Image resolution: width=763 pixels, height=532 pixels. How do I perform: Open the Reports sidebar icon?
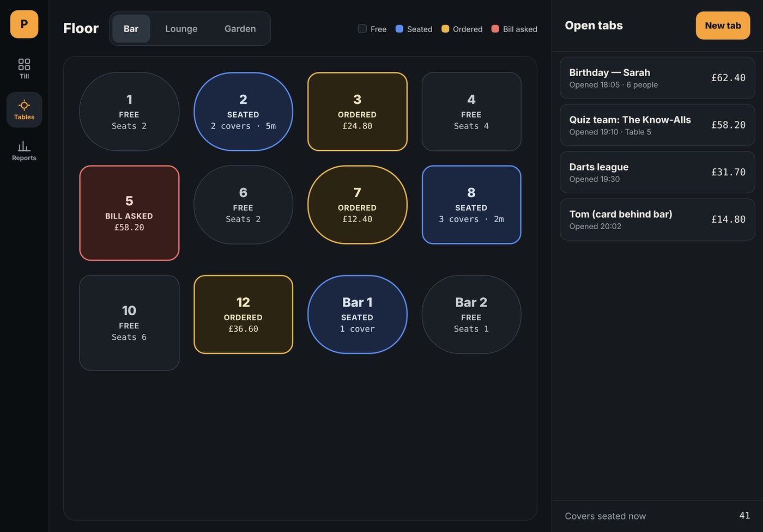pyautogui.click(x=24, y=150)
